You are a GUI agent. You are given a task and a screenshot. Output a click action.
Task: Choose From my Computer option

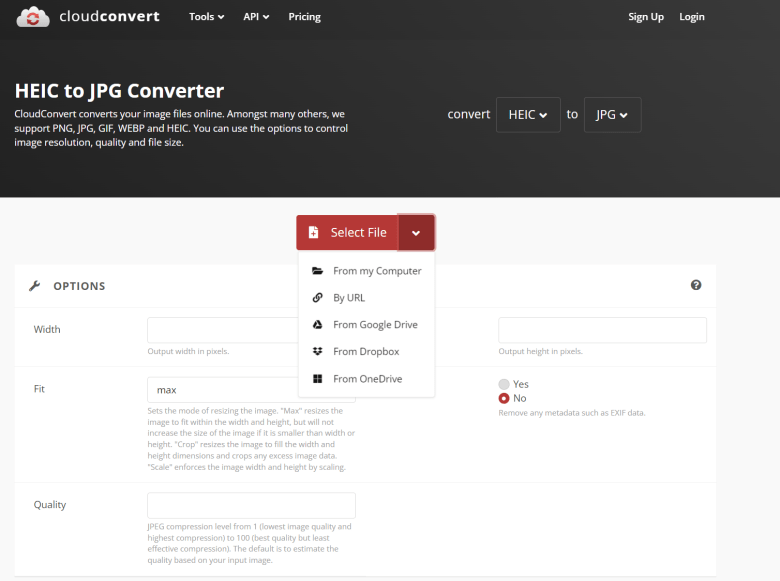(367, 271)
